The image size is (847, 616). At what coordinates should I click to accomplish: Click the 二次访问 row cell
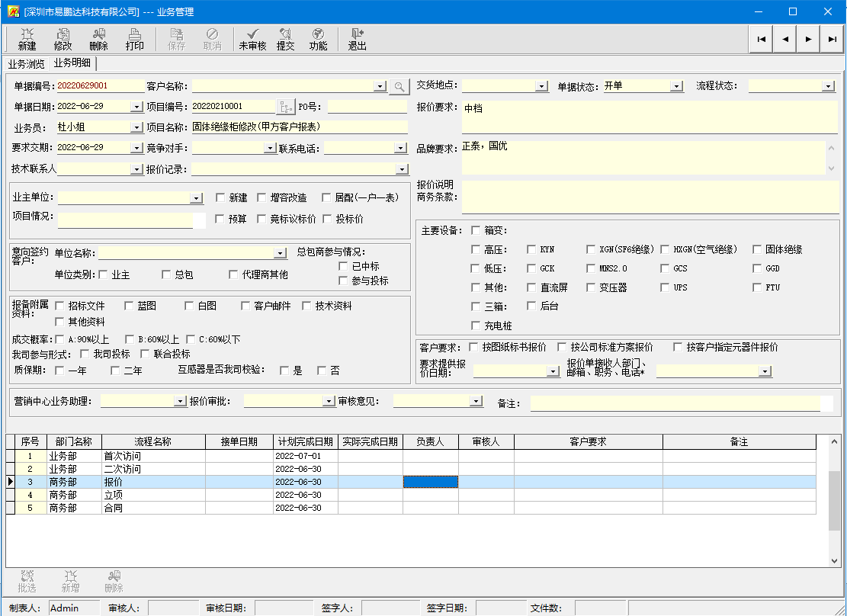(x=153, y=469)
